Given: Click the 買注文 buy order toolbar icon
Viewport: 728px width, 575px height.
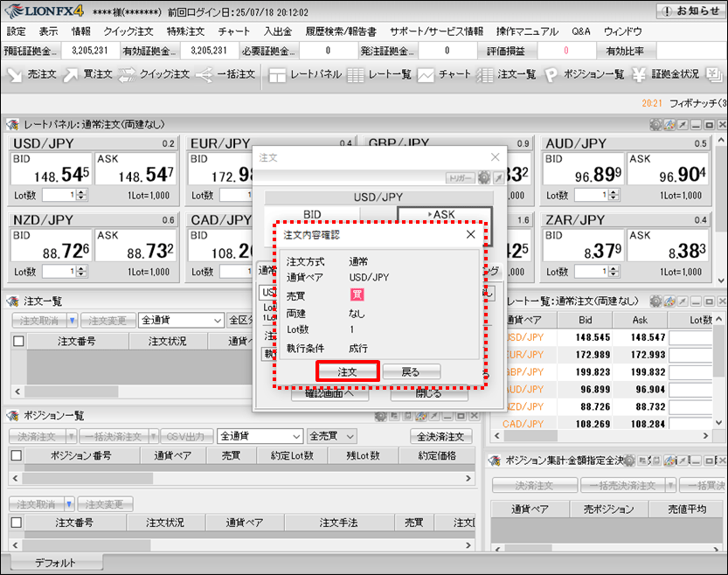Looking at the screenshot, I should click(x=87, y=74).
